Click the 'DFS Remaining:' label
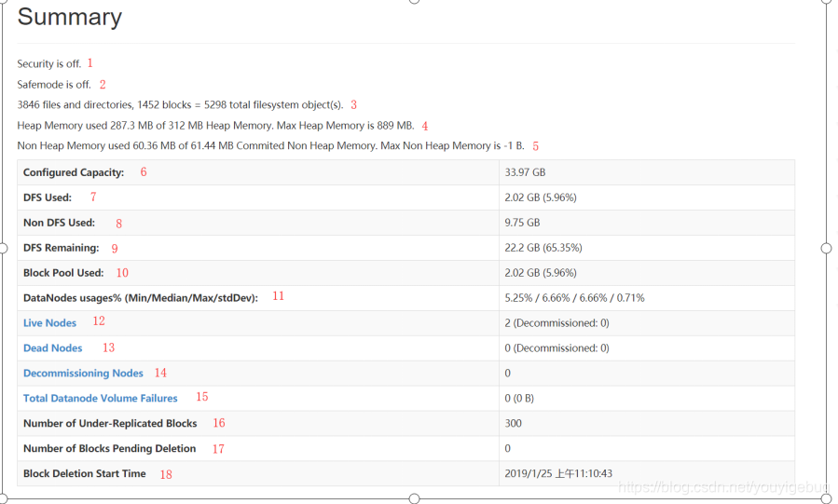Image resolution: width=838 pixels, height=504 pixels. (x=62, y=248)
